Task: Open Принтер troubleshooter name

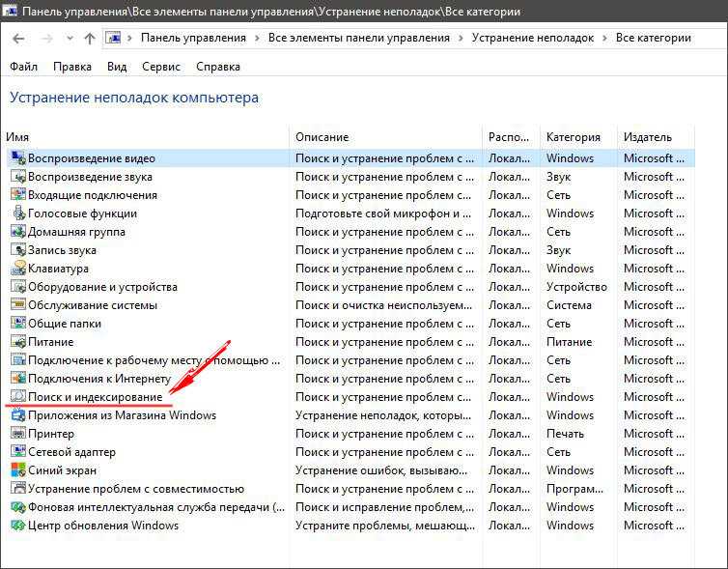Action: coord(51,434)
